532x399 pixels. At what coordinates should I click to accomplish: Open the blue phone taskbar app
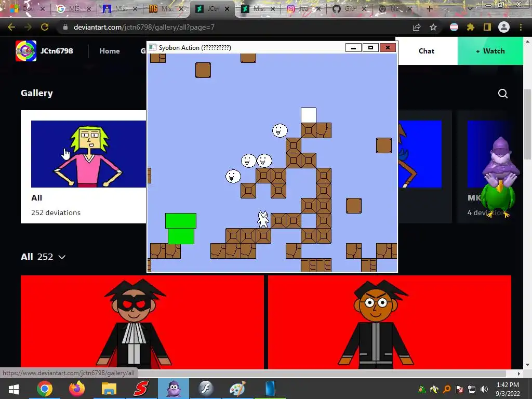tap(270, 389)
